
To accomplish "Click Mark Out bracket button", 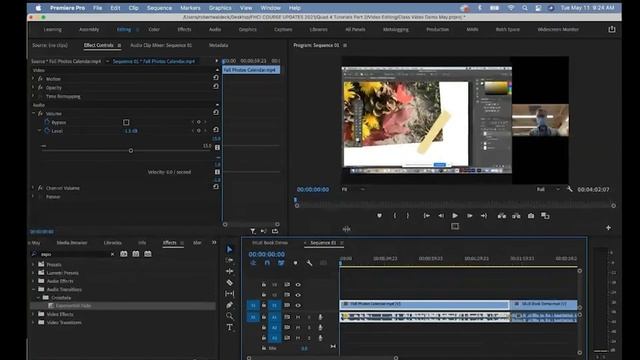I will coord(408,216).
